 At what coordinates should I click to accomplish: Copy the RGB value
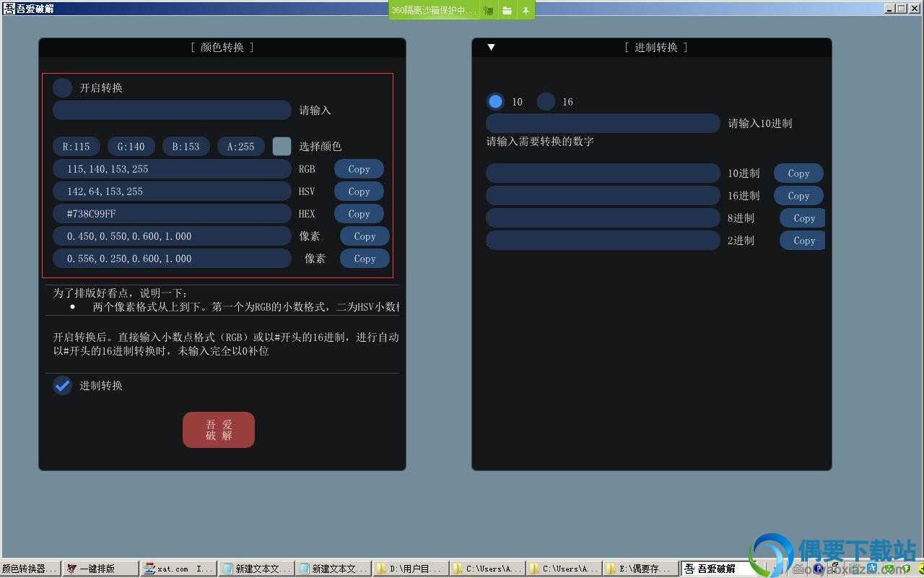point(359,169)
